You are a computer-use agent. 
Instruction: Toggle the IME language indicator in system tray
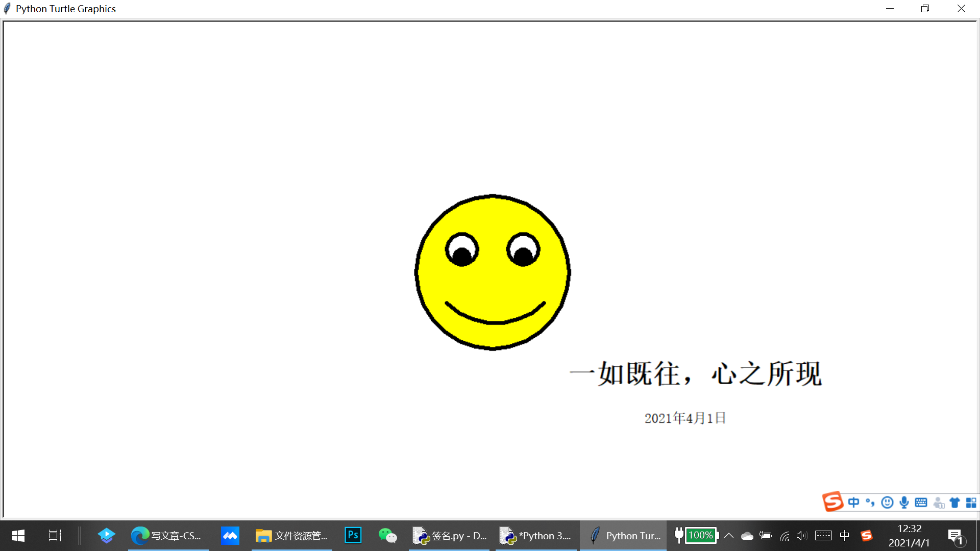pyautogui.click(x=845, y=535)
